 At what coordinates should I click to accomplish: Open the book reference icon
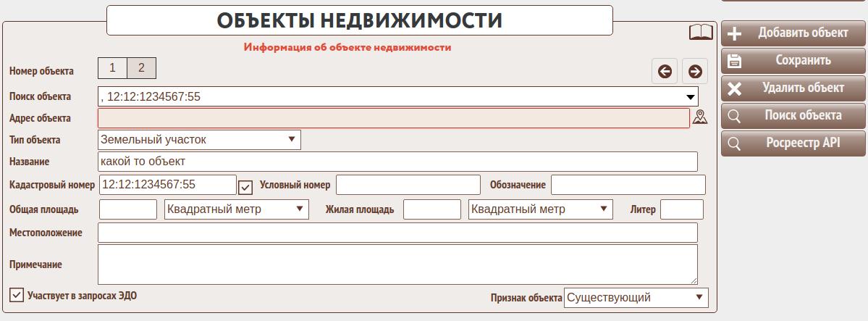(700, 33)
